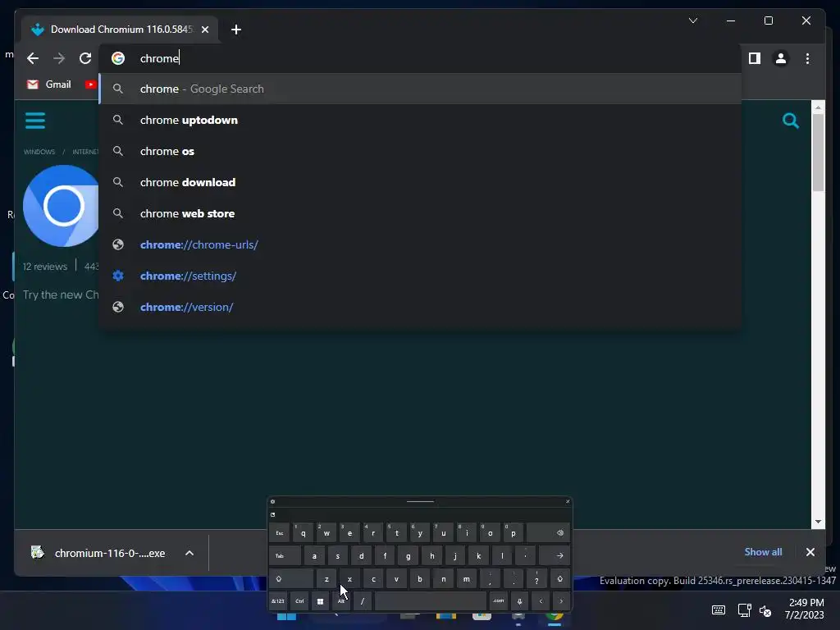Viewport: 840px width, 630px height.
Task: Open a new tab with plus button
Action: tap(236, 30)
